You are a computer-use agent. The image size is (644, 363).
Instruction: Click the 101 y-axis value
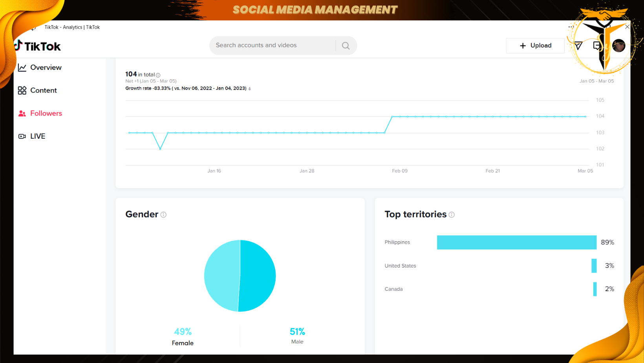(x=600, y=165)
